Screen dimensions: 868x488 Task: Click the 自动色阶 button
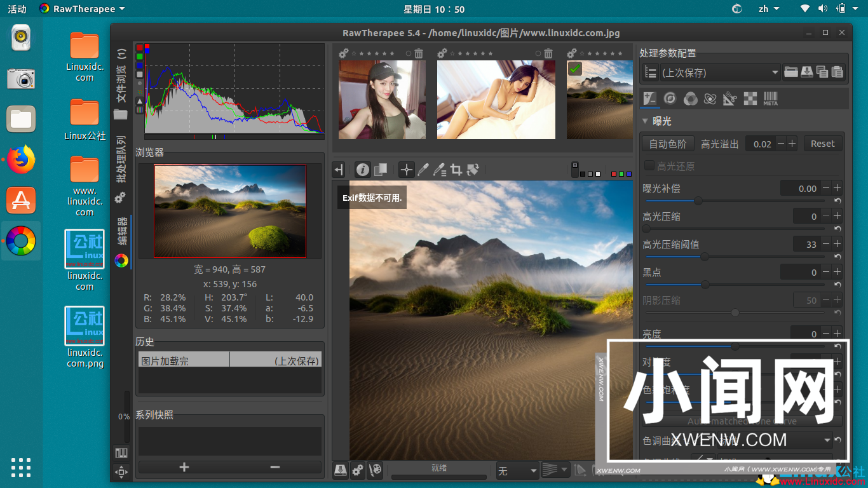click(667, 144)
